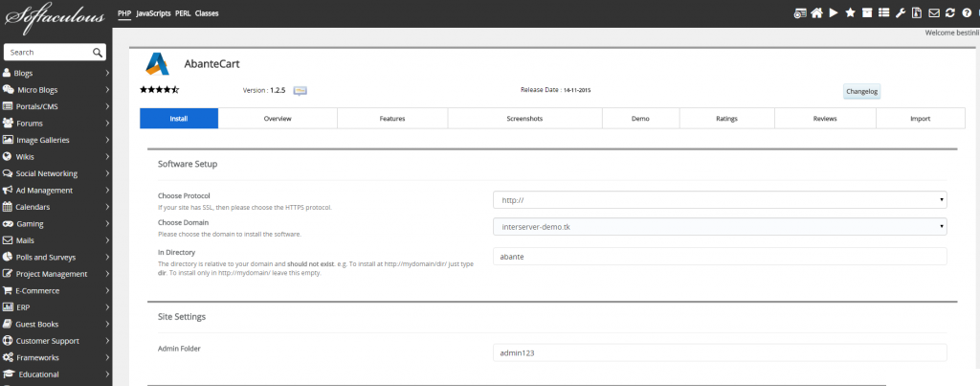The height and width of the screenshot is (386, 980).
Task: Open the Choose Domain dropdown
Action: pos(720,226)
